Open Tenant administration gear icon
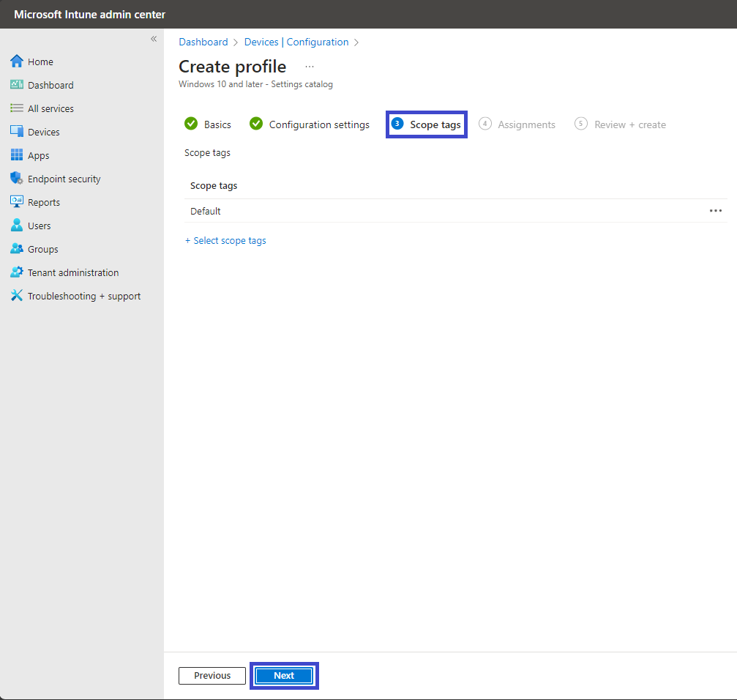This screenshot has height=700, width=737. point(16,272)
